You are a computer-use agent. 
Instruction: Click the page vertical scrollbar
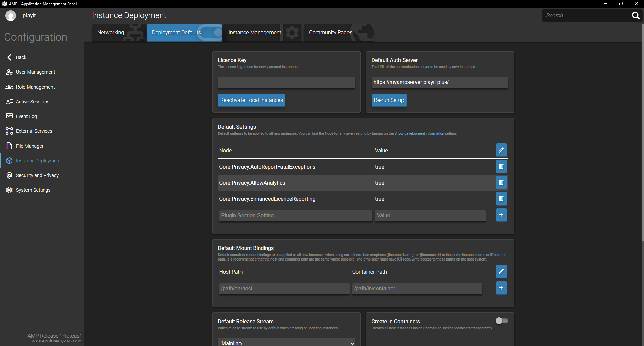(x=643, y=132)
